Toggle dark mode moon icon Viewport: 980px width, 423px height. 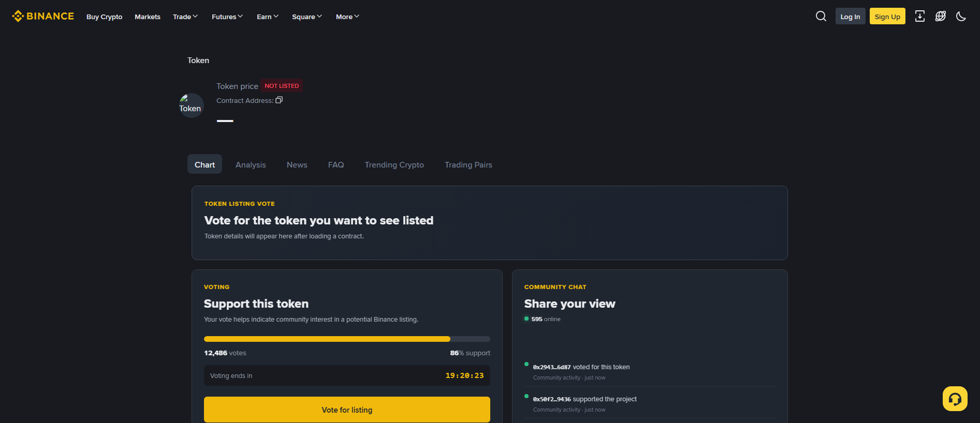961,16
